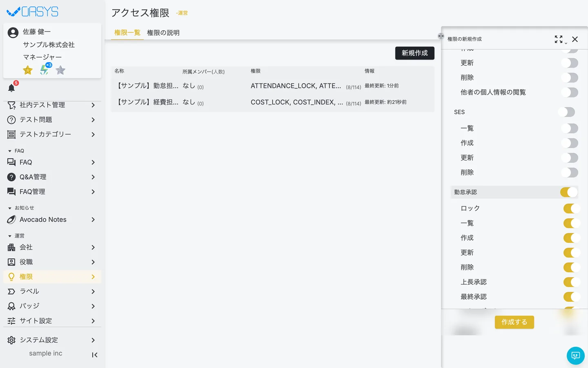
Task: Disable the 最終承認 switch
Action: [572, 297]
